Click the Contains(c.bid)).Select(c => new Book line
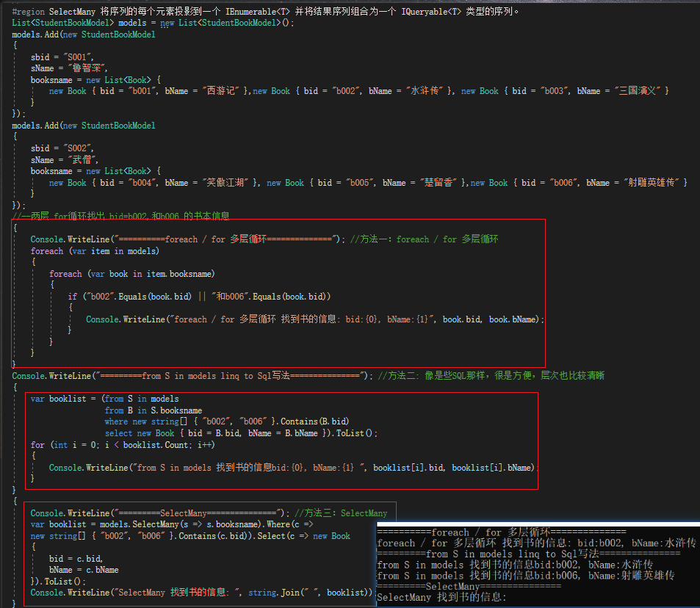The height and width of the screenshot is (608, 700). [x=190, y=536]
